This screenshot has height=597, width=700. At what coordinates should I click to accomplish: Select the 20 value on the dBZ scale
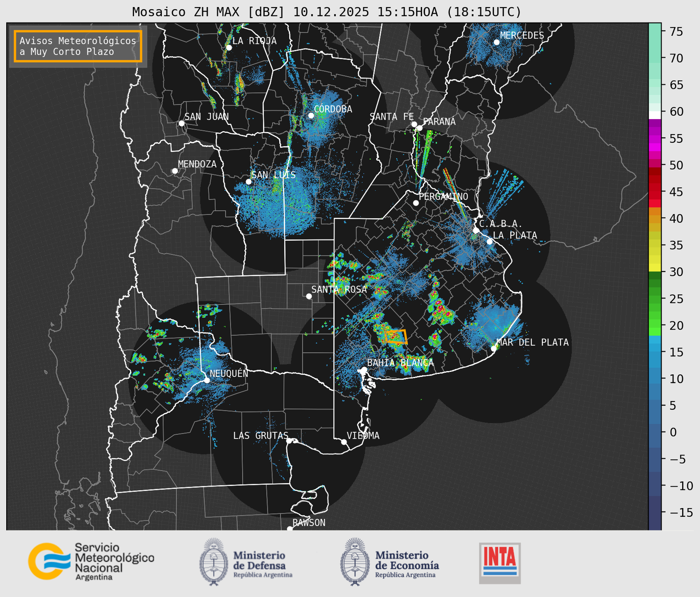pos(676,325)
